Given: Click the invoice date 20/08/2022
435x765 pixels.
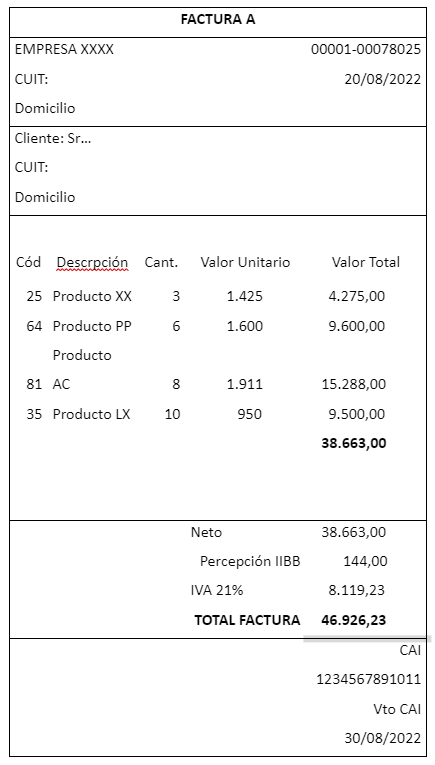Looking at the screenshot, I should pyautogui.click(x=382, y=79).
